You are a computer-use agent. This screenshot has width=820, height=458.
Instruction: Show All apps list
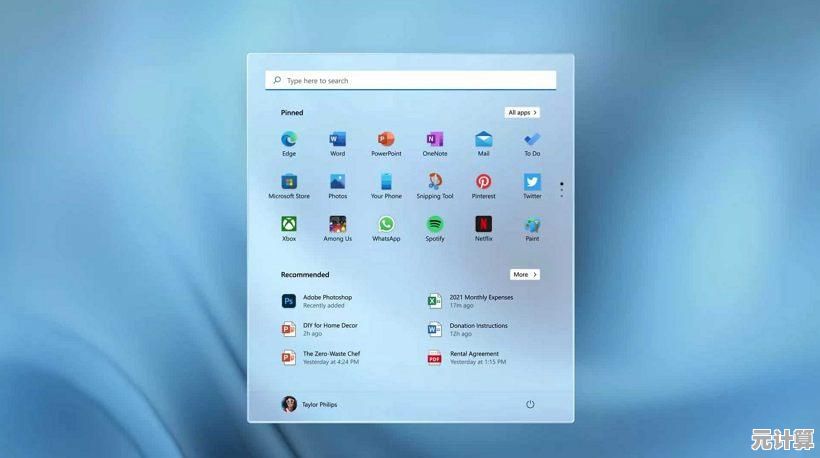point(522,112)
